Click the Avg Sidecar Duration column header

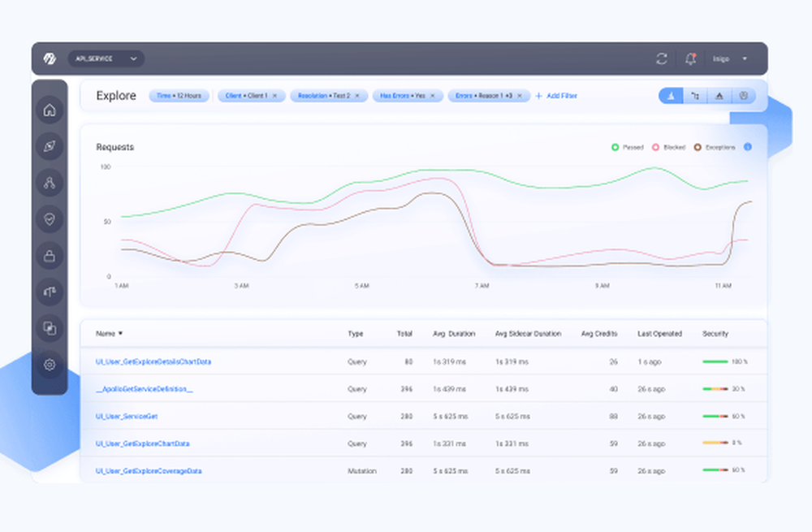(x=529, y=334)
